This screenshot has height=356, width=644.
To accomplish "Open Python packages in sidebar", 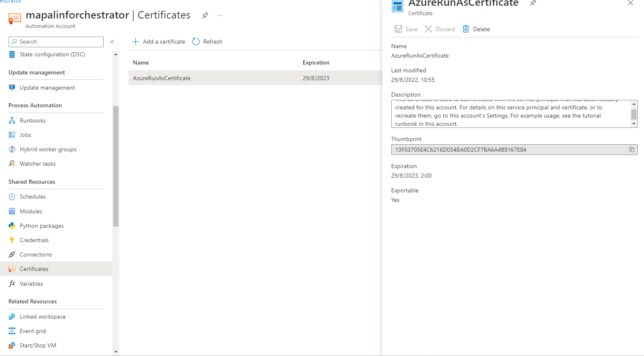I will click(42, 226).
